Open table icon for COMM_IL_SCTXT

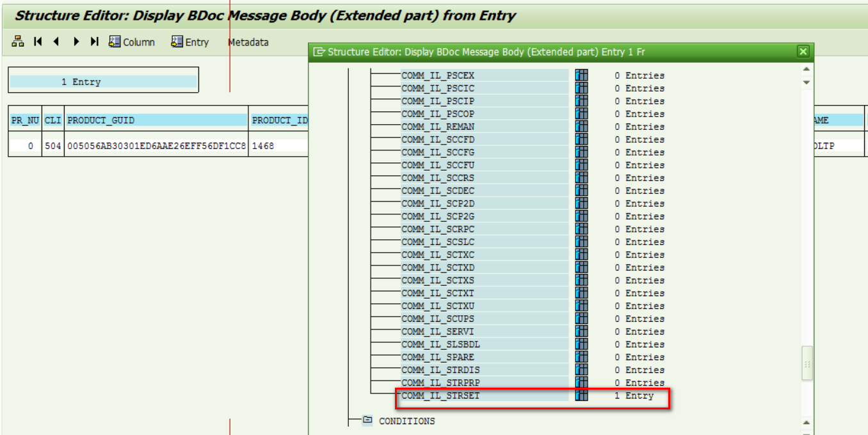pyautogui.click(x=581, y=293)
